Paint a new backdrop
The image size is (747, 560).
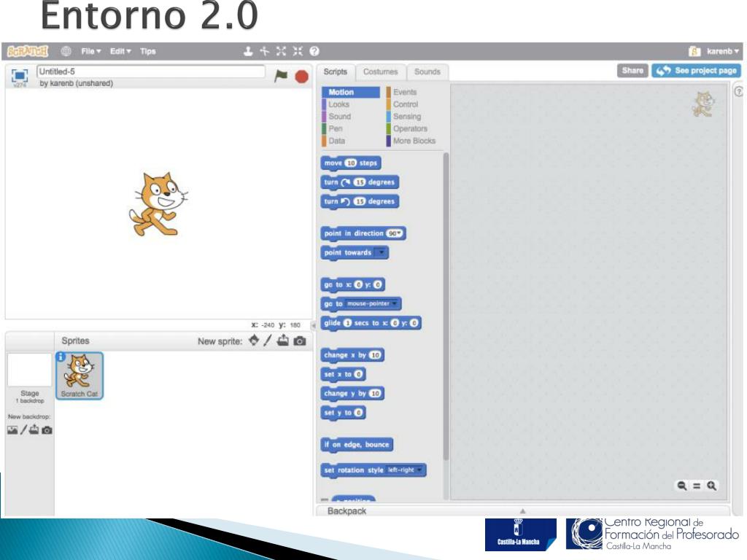click(23, 430)
